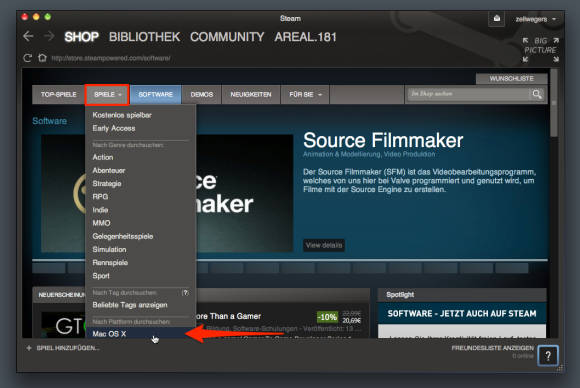Image resolution: width=580 pixels, height=388 pixels.
Task: Open the home page via house icon
Action: click(42, 58)
